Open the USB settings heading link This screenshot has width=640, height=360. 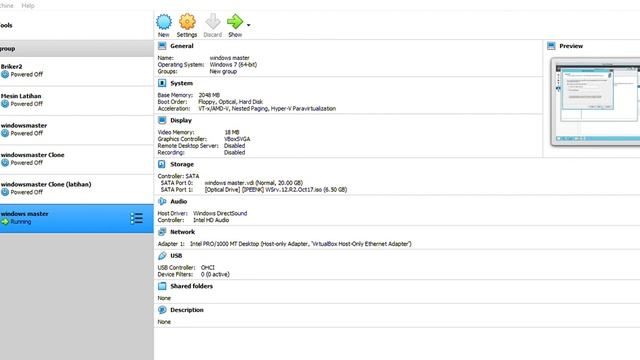tap(176, 256)
